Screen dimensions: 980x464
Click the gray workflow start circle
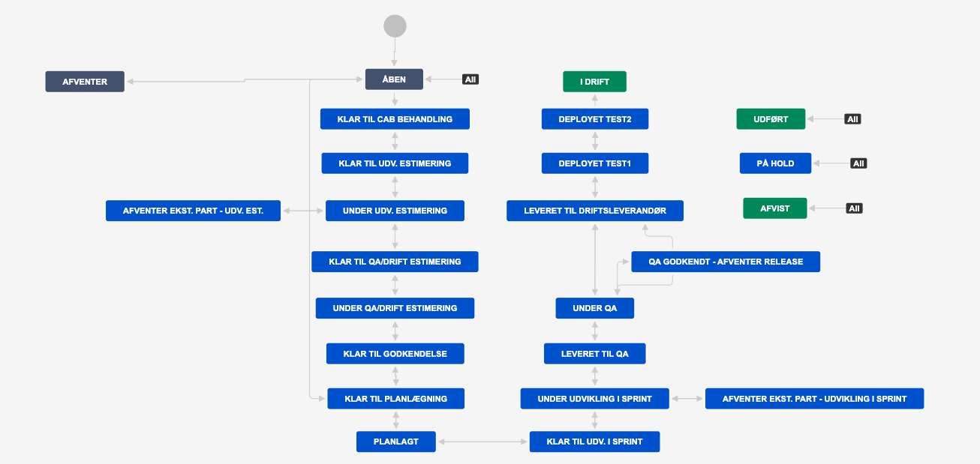(x=395, y=26)
